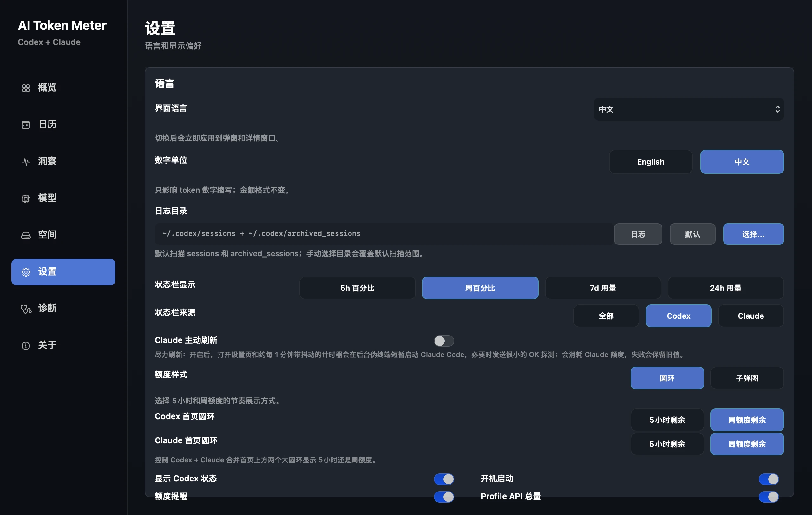
Task: Click the 语言和显示偏好 subtitle text
Action: coord(173,46)
